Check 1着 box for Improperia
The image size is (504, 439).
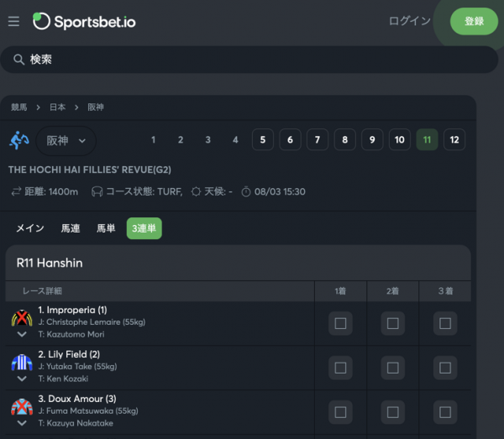pyautogui.click(x=340, y=323)
